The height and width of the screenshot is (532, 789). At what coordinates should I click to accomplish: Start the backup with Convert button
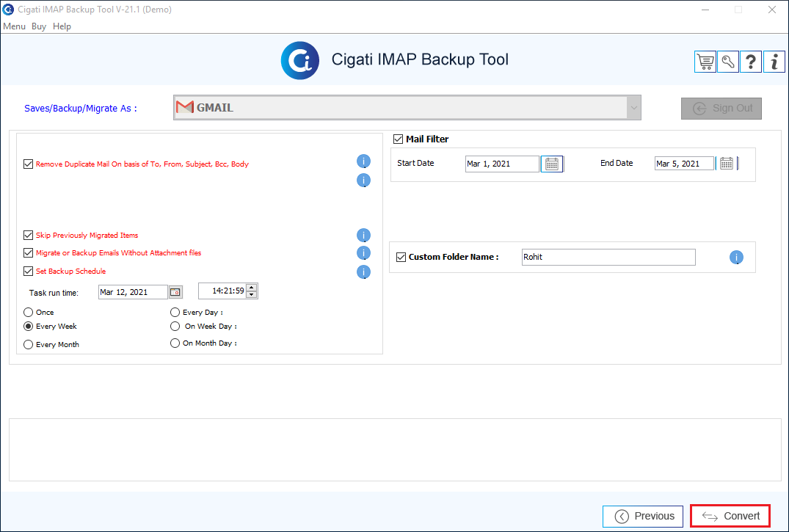(730, 517)
